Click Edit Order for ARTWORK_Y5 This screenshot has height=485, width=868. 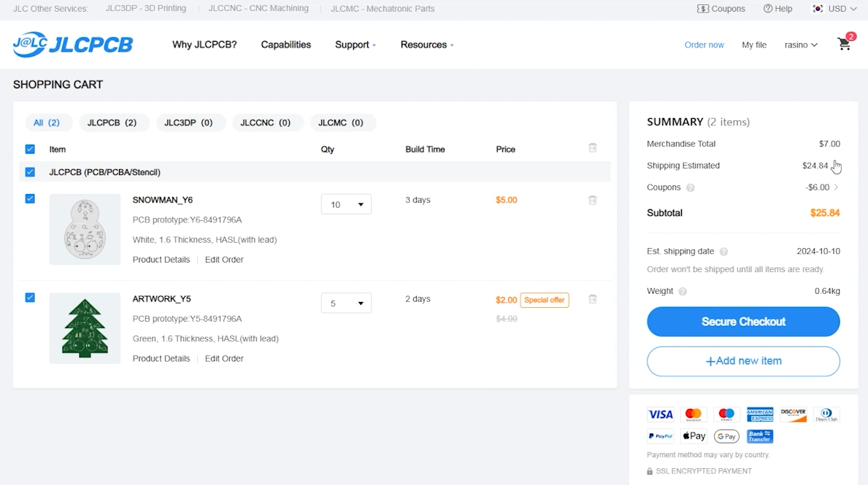point(224,358)
